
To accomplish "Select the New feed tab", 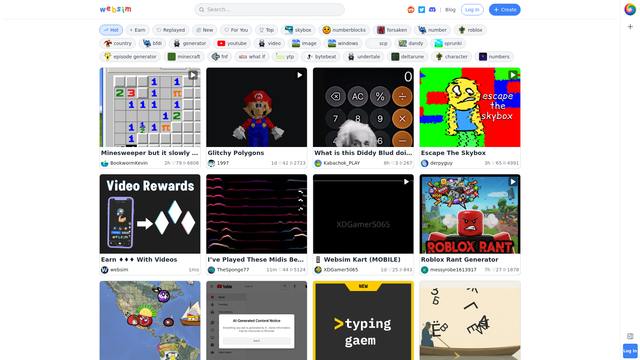I will point(204,30).
